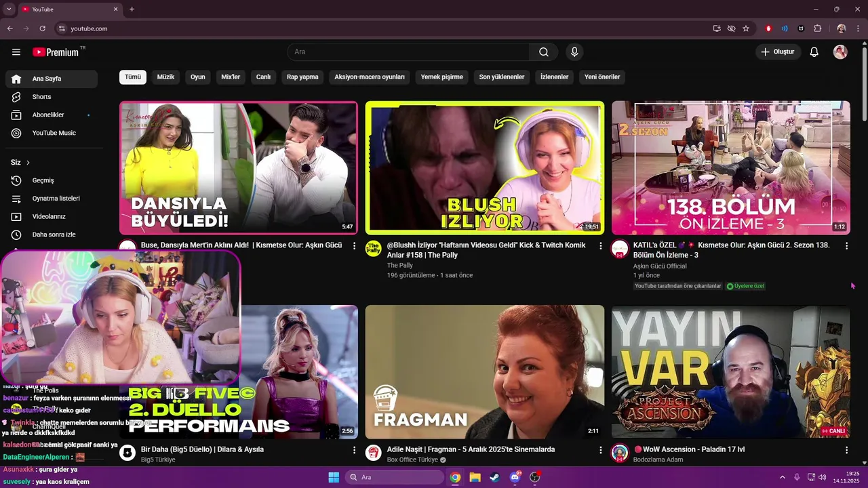Select the Son yüklenenler chip
The image size is (868, 488).
coord(502,77)
